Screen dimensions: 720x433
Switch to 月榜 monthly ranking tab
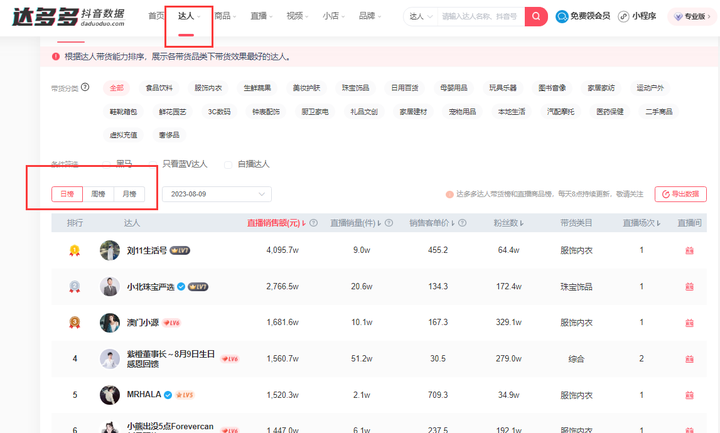point(129,194)
